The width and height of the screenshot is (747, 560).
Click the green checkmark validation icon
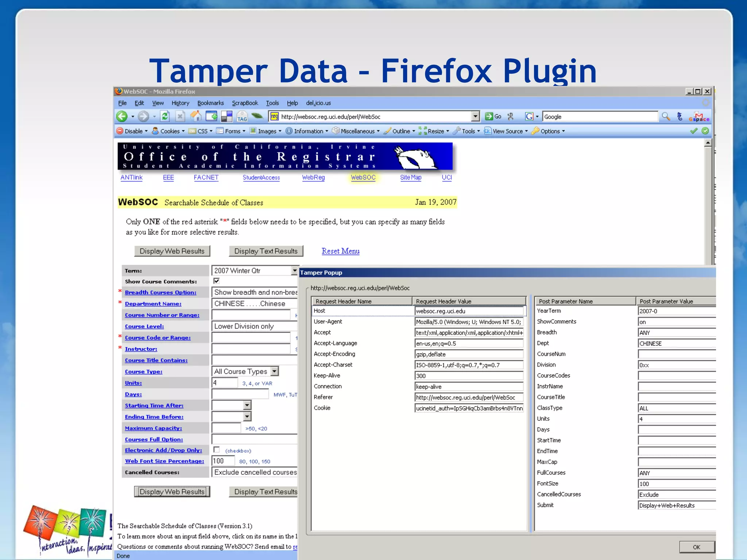[x=694, y=131]
